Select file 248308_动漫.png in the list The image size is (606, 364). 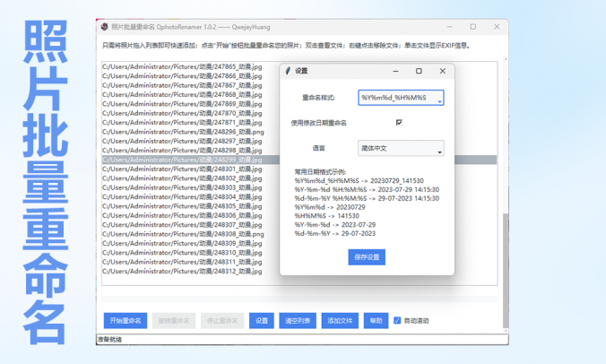click(x=183, y=234)
